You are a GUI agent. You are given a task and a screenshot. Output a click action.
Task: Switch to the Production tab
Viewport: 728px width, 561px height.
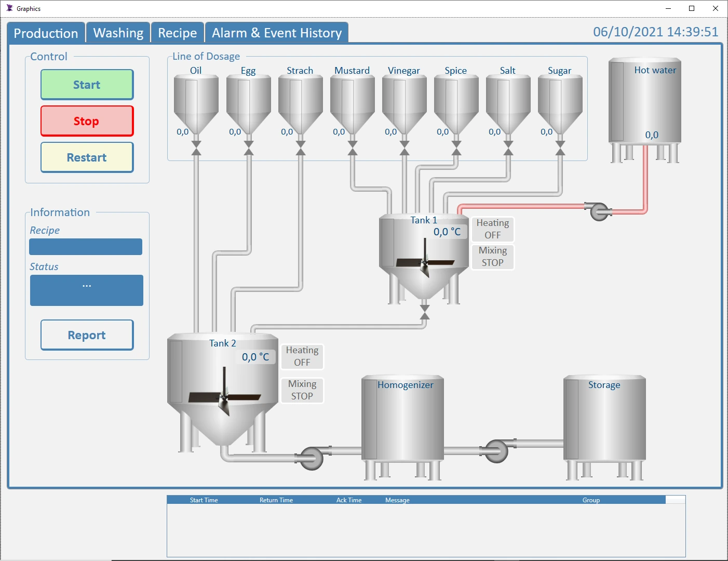click(x=46, y=33)
